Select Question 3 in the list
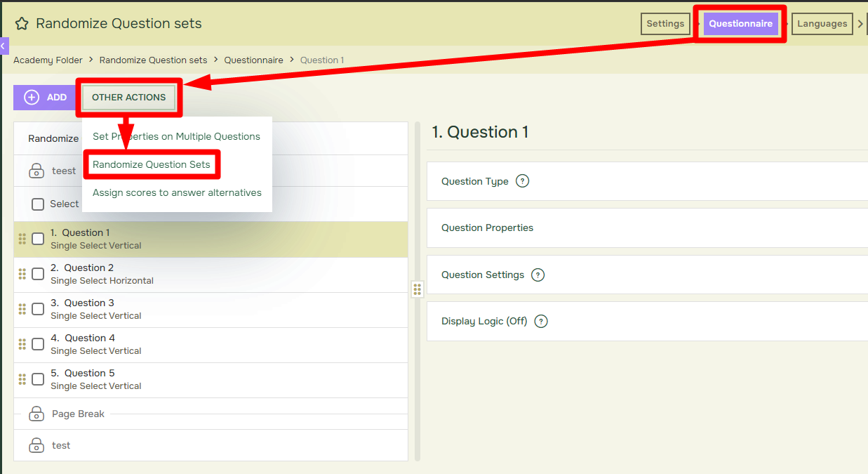Screen dimensions: 868x474 click(211, 310)
